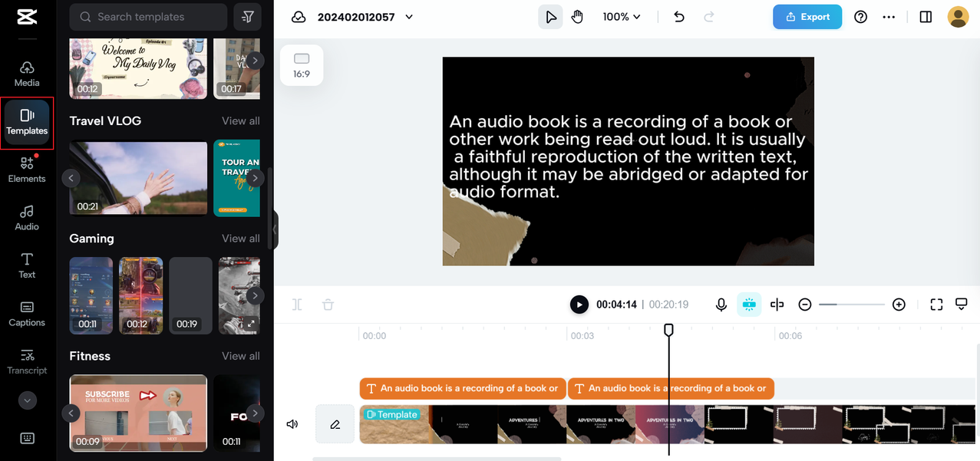Image resolution: width=980 pixels, height=461 pixels.
Task: Click the microphone record voiceover icon
Action: 721,305
